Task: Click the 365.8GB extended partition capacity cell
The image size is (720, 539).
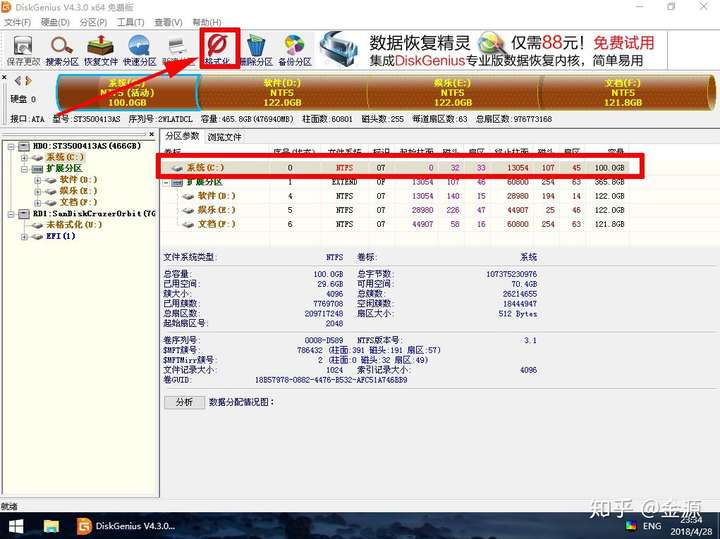Action: (609, 182)
